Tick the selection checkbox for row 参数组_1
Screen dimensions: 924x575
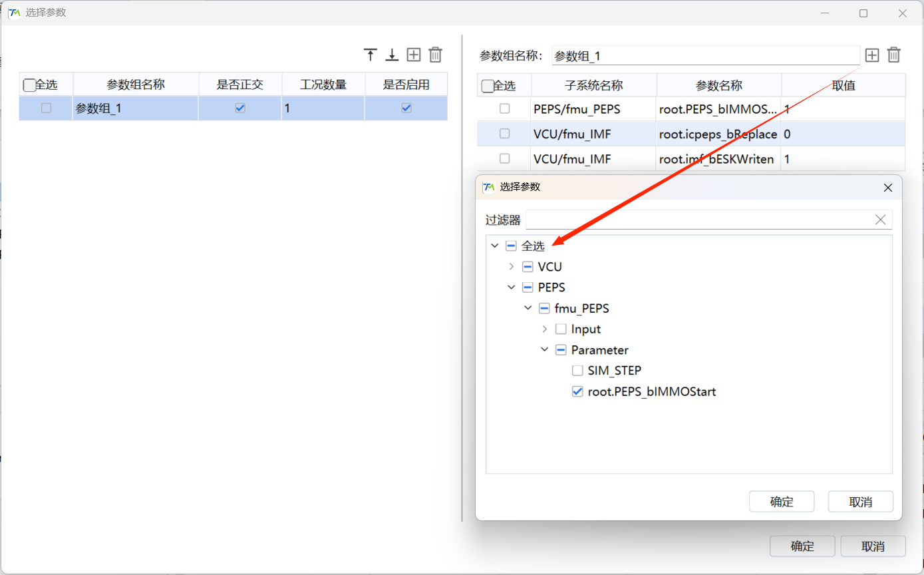click(46, 108)
